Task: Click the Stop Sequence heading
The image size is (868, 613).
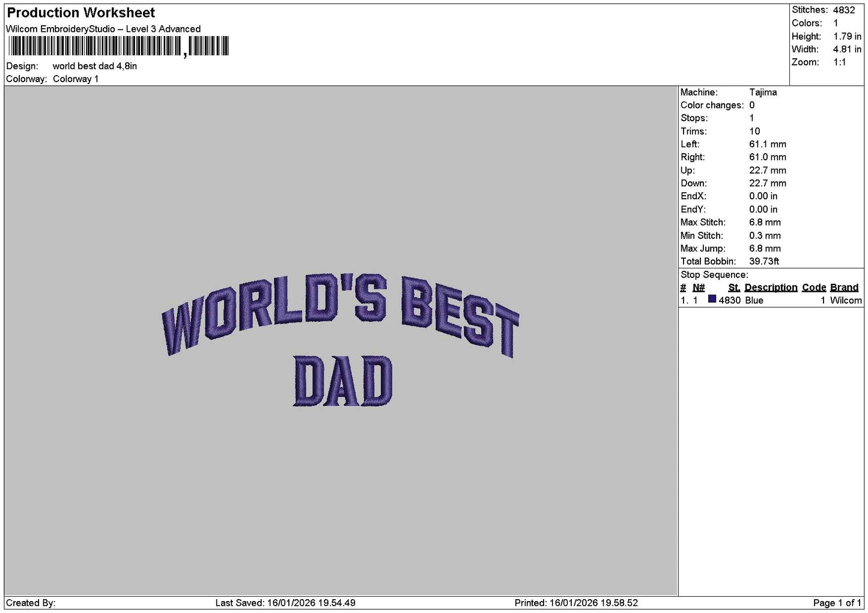Action: point(714,275)
